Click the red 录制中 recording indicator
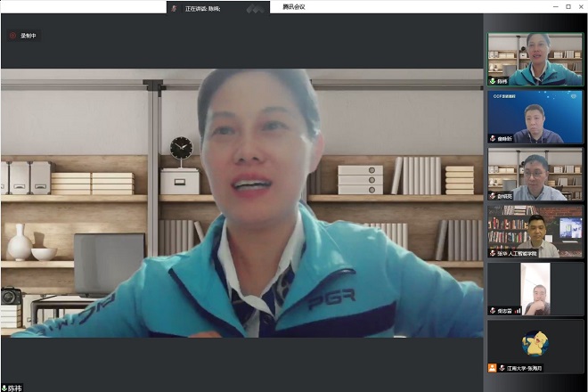This screenshot has height=392, width=588. (x=24, y=36)
